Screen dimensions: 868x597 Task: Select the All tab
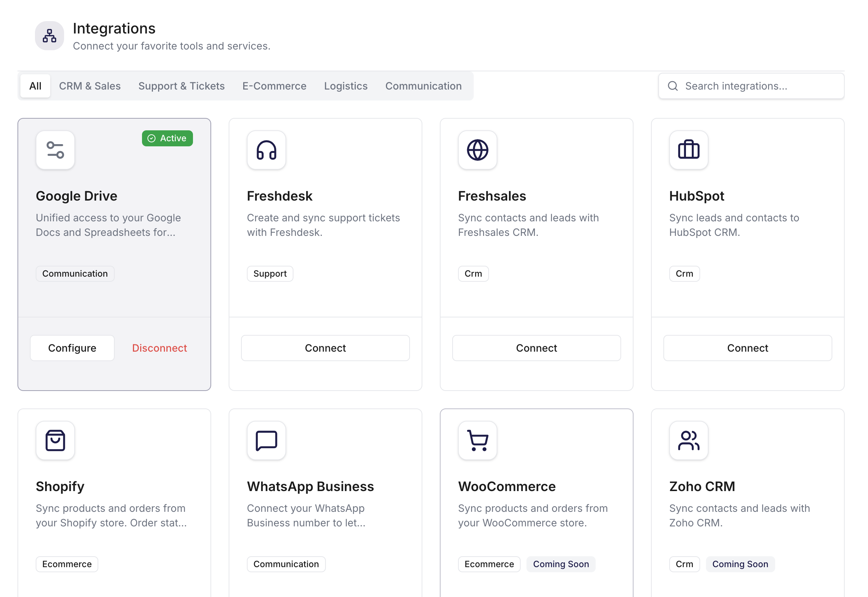35,86
